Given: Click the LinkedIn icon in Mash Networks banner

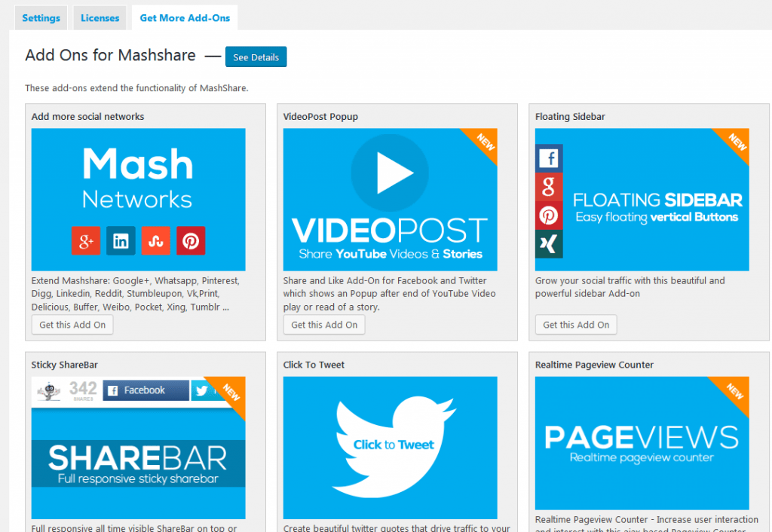Looking at the screenshot, I should coord(121,241).
